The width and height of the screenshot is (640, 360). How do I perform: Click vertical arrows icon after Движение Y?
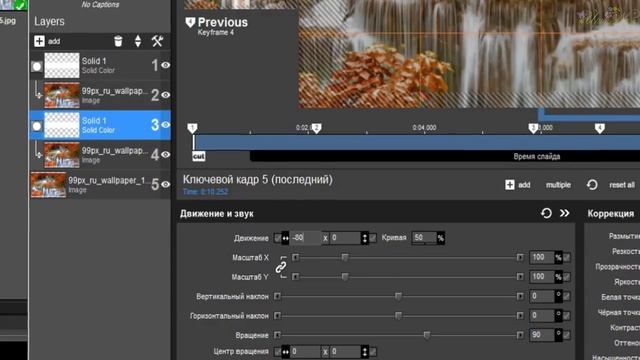pos(364,238)
